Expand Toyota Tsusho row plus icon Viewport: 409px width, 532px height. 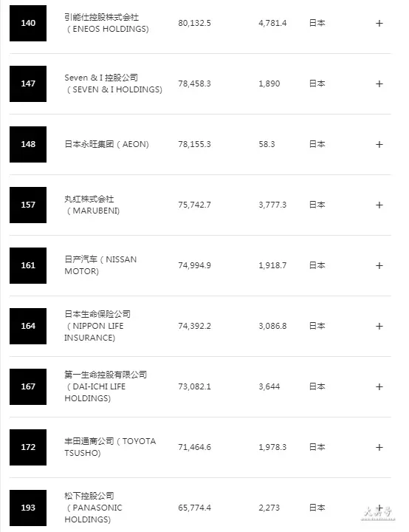[x=379, y=447]
